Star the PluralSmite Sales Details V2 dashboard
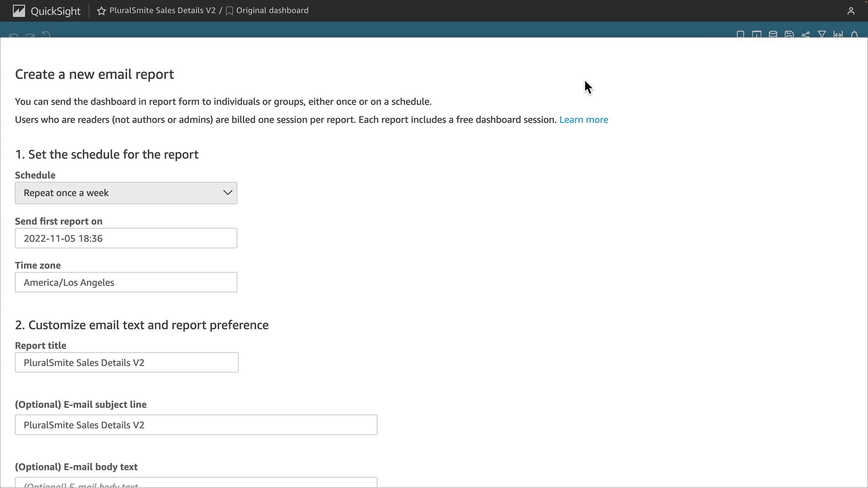 101,11
